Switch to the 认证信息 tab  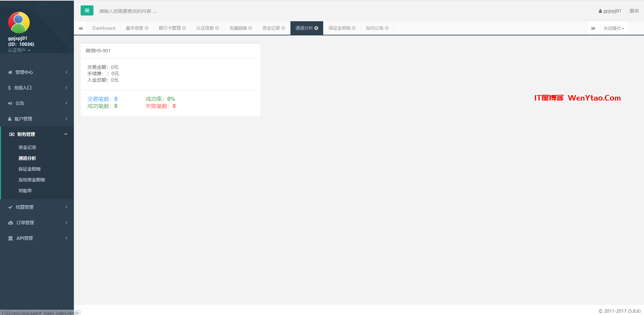[205, 28]
